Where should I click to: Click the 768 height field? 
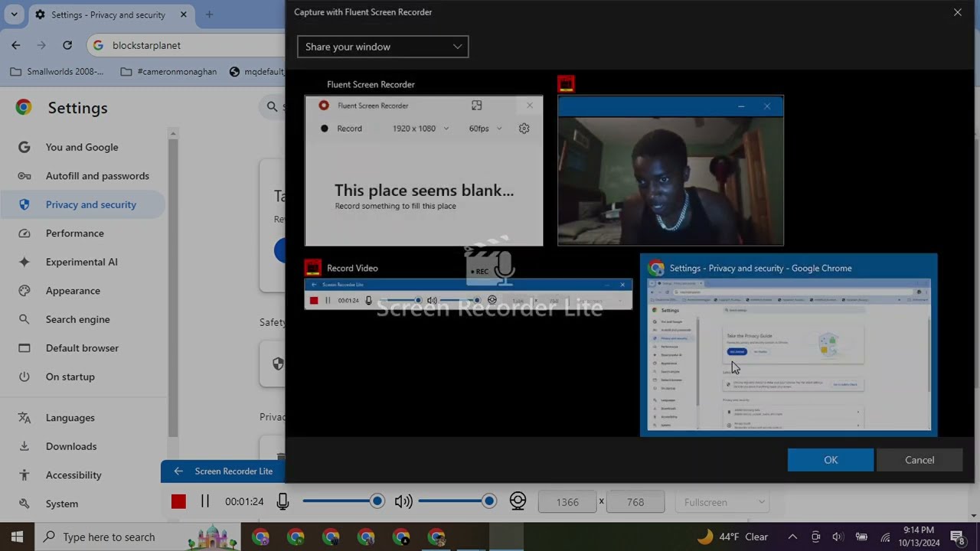click(635, 502)
